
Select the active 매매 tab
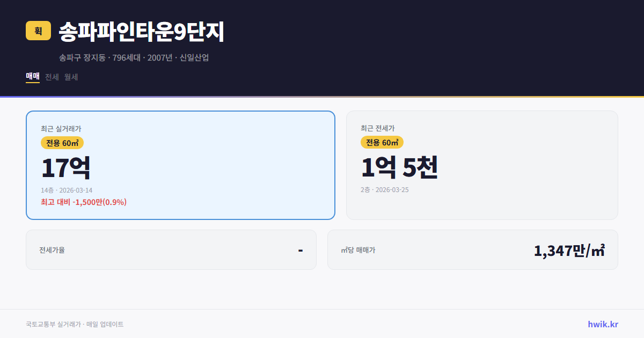click(x=32, y=77)
